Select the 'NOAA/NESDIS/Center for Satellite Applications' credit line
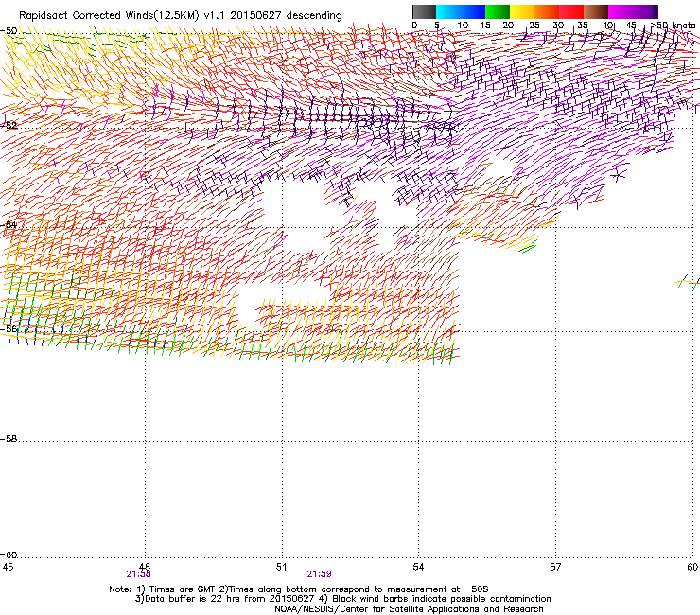This screenshot has width=700, height=615. coord(409,609)
